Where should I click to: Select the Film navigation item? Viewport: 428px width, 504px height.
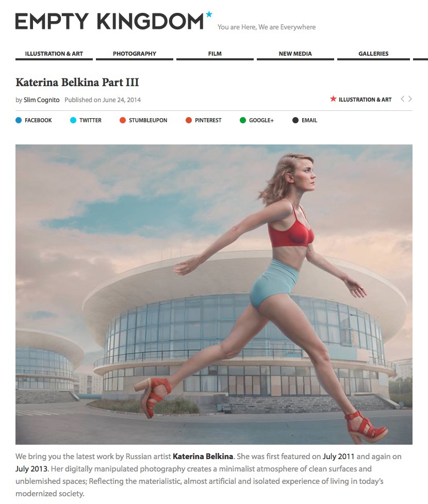click(215, 54)
